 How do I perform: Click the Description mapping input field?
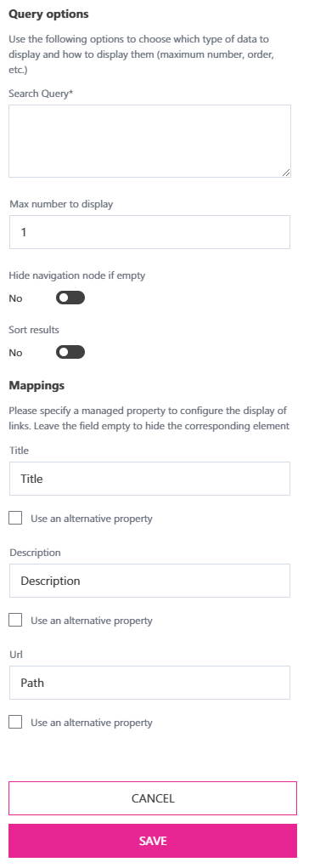[x=149, y=581]
